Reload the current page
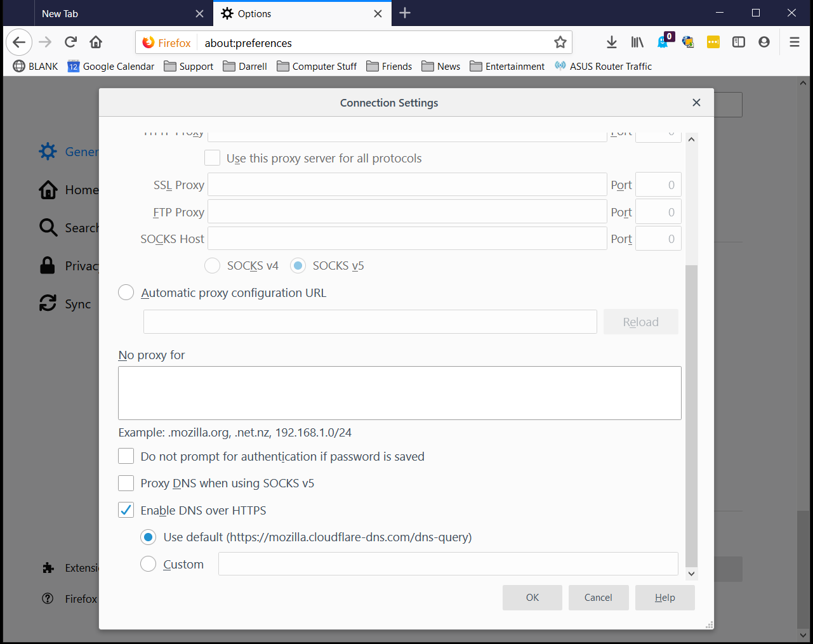The image size is (813, 644). click(x=70, y=42)
